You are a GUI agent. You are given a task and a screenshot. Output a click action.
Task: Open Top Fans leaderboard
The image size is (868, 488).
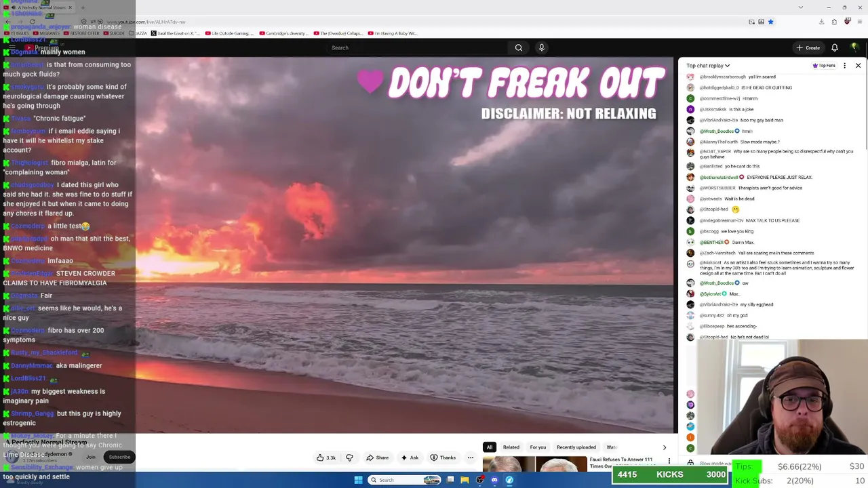pos(824,66)
